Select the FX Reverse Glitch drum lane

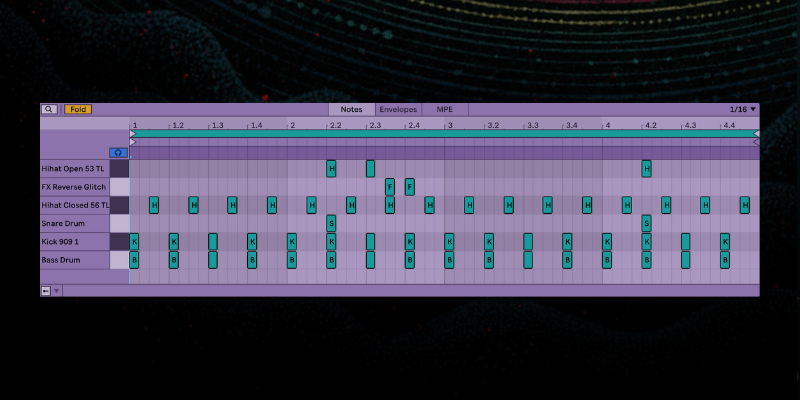tap(74, 187)
